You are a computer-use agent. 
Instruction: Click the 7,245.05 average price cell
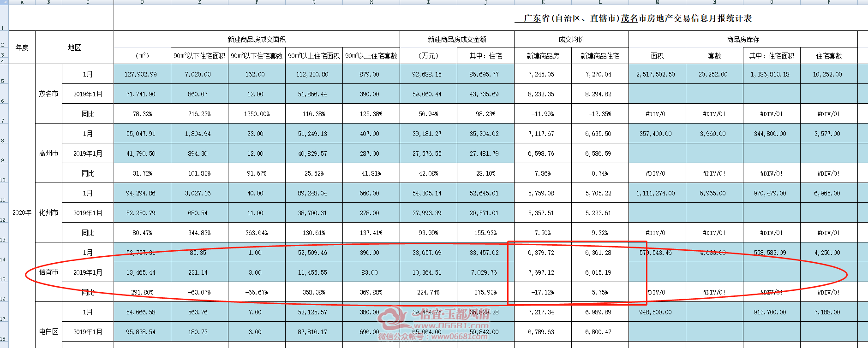[x=543, y=74]
